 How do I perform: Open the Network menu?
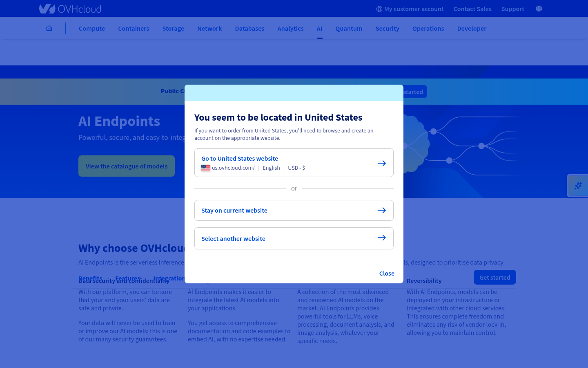[x=209, y=29]
